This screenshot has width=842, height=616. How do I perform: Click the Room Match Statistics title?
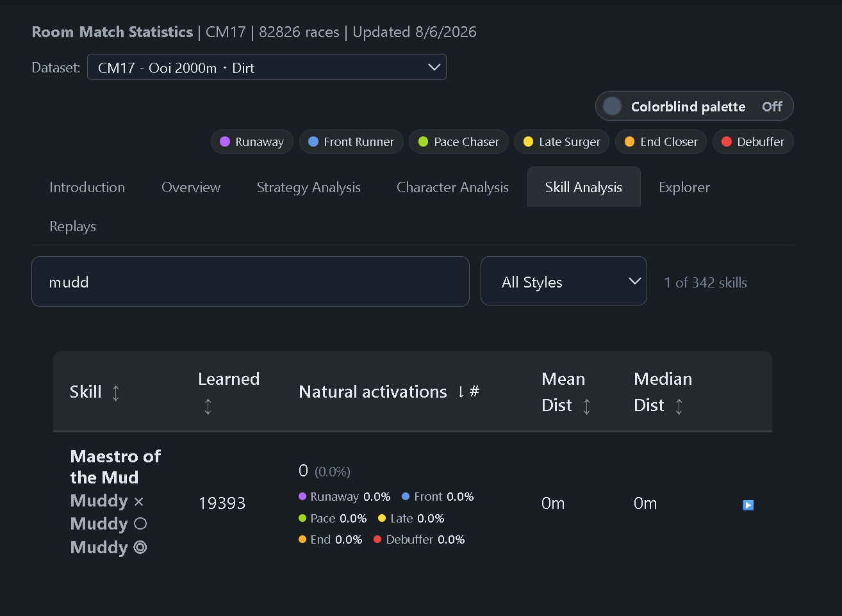click(112, 32)
